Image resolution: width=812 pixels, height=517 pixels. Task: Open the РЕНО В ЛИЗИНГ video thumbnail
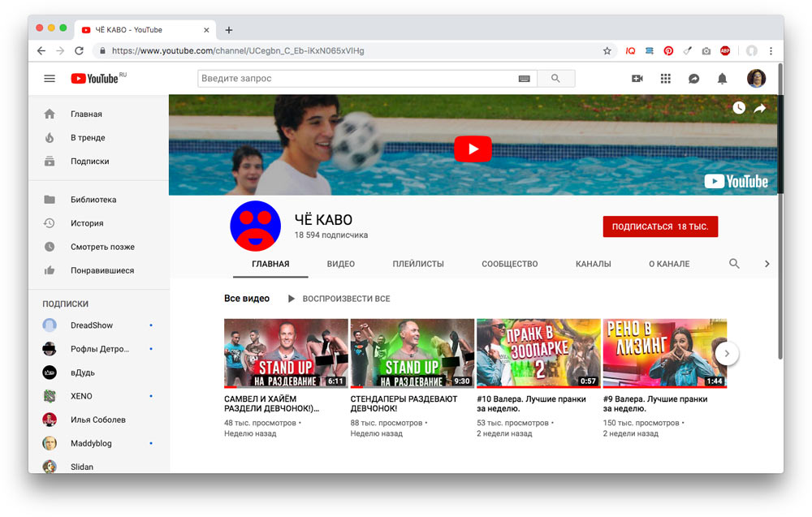(664, 353)
